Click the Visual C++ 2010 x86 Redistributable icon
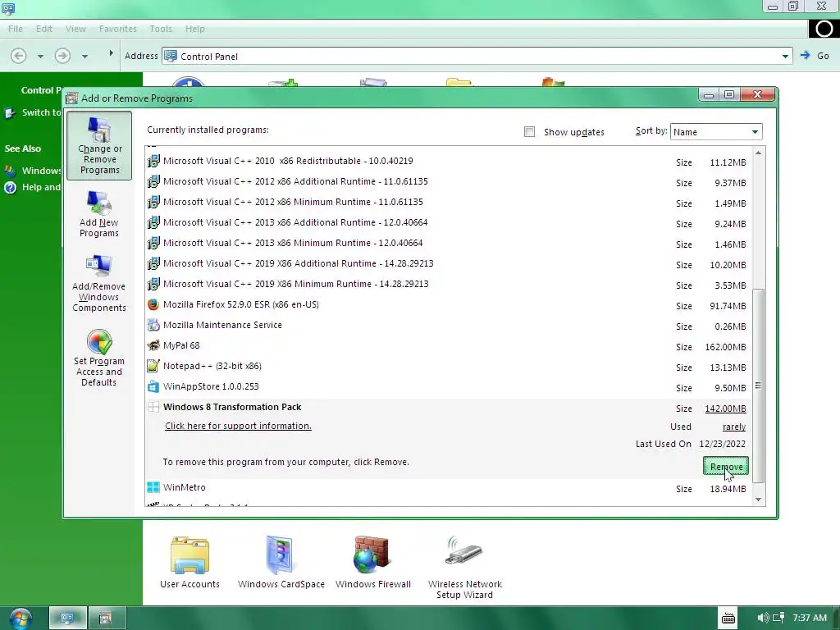The image size is (840, 630). (x=153, y=161)
